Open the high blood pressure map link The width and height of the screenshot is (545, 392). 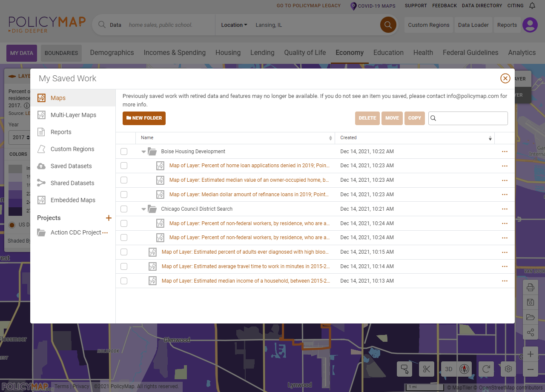point(245,252)
